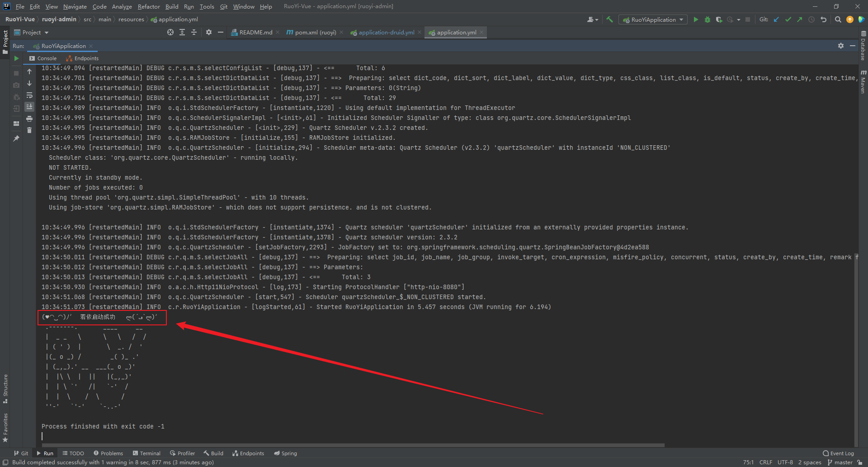Open Project view type dropdown

pyautogui.click(x=31, y=32)
